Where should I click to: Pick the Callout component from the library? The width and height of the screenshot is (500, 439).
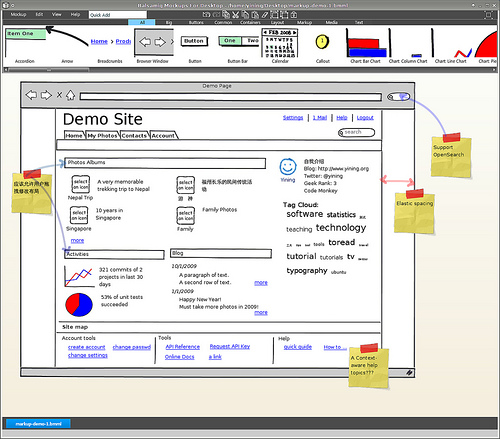tap(322, 42)
